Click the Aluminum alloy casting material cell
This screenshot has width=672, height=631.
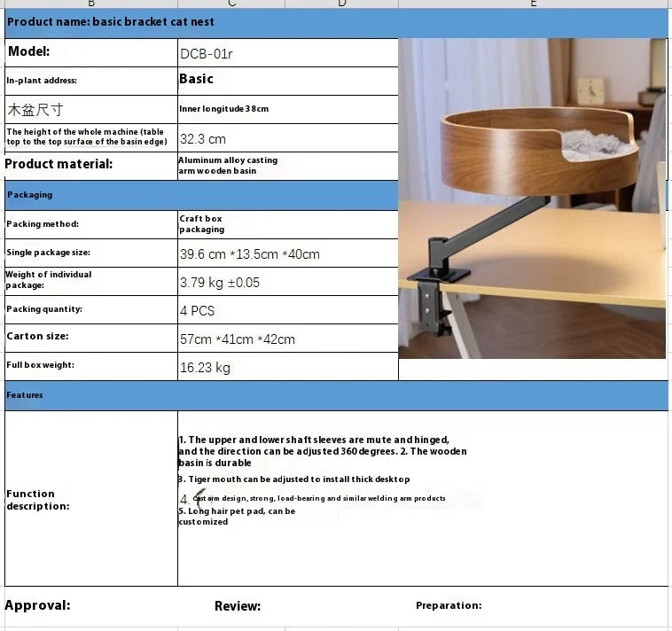tap(287, 166)
